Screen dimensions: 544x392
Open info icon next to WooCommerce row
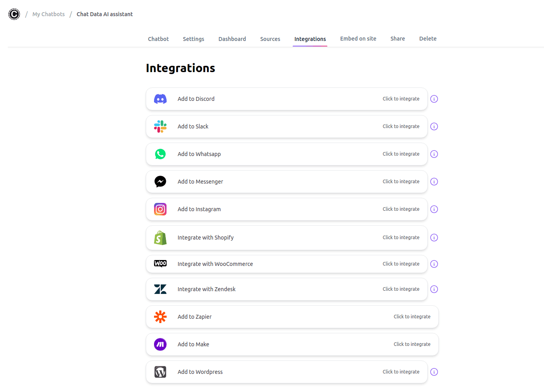point(434,264)
